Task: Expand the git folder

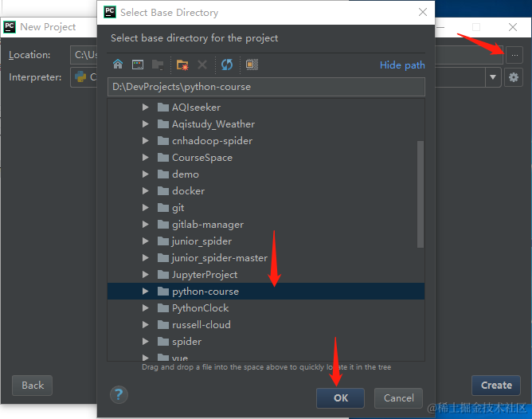Action: point(145,207)
